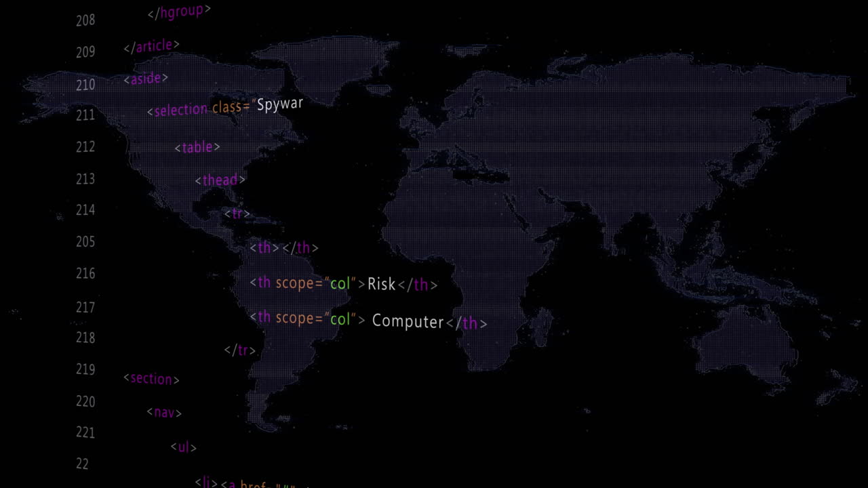This screenshot has width=868, height=488.
Task: Click the "Computer" table header text
Action: [407, 322]
